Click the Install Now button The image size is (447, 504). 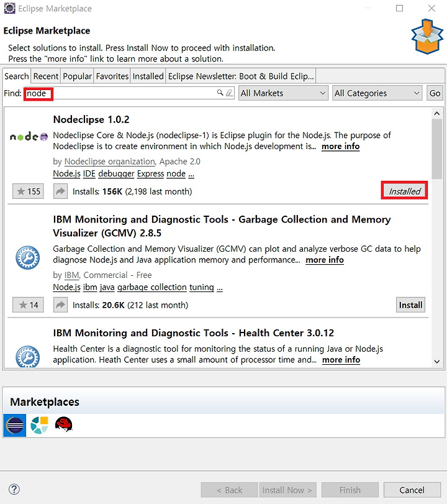[287, 490]
